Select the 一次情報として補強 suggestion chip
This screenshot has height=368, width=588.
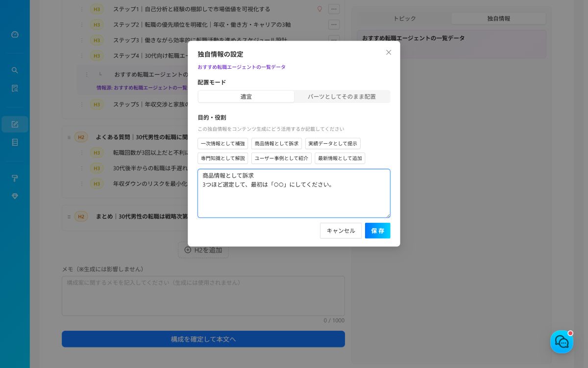coord(223,143)
